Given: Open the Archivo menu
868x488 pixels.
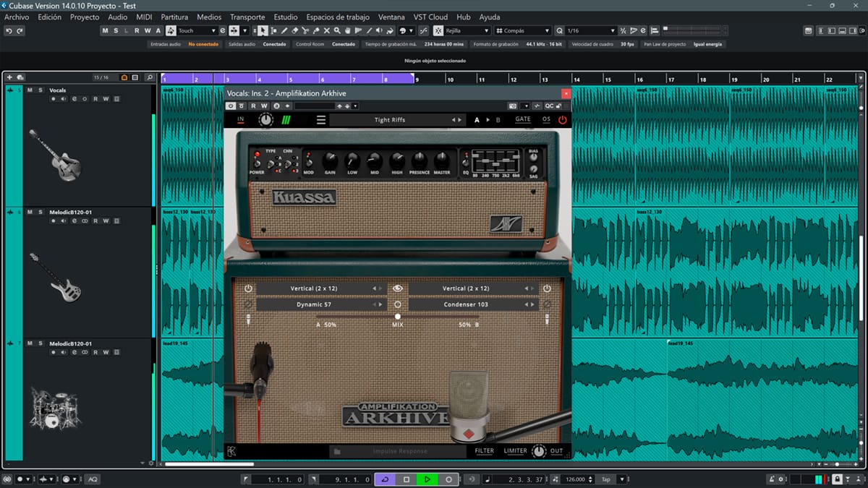Looking at the screenshot, I should pos(17,17).
